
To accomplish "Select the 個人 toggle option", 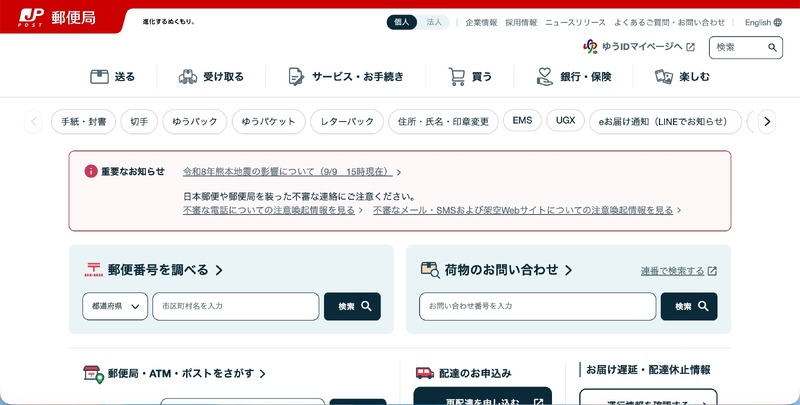I will [x=402, y=22].
